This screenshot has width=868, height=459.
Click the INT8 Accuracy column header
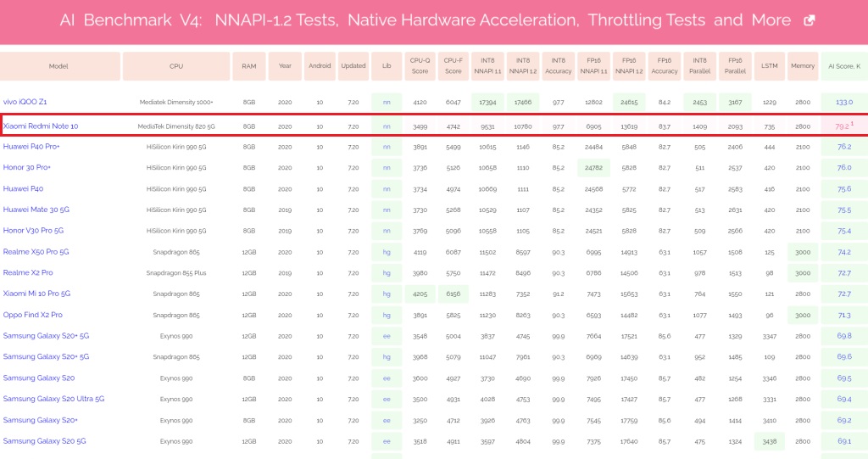pos(558,66)
